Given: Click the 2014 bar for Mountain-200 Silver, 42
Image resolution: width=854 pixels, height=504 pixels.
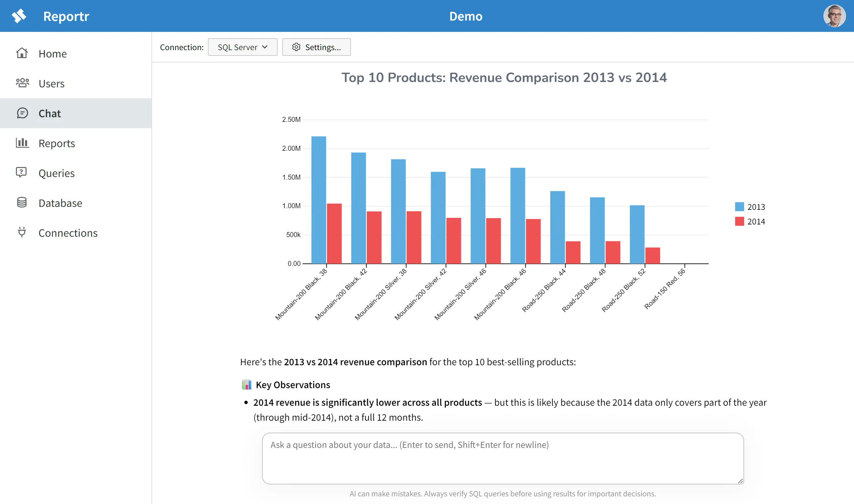Looking at the screenshot, I should coord(454,240).
